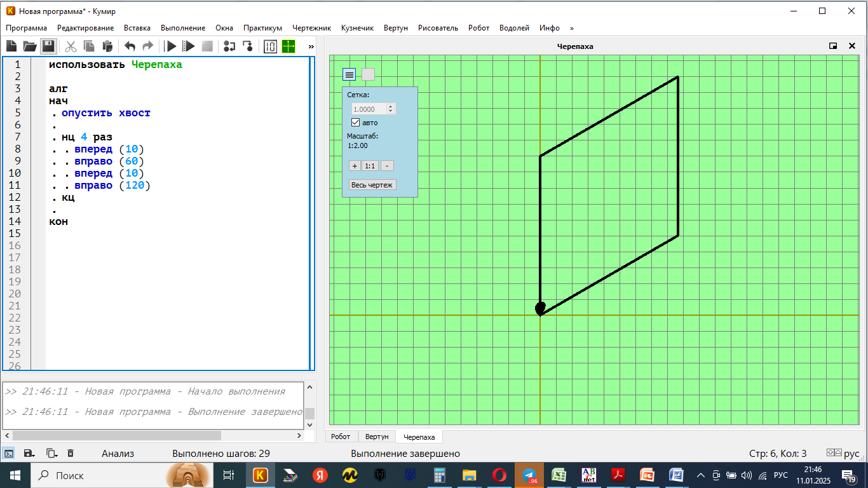Run the program normally

coord(170,46)
